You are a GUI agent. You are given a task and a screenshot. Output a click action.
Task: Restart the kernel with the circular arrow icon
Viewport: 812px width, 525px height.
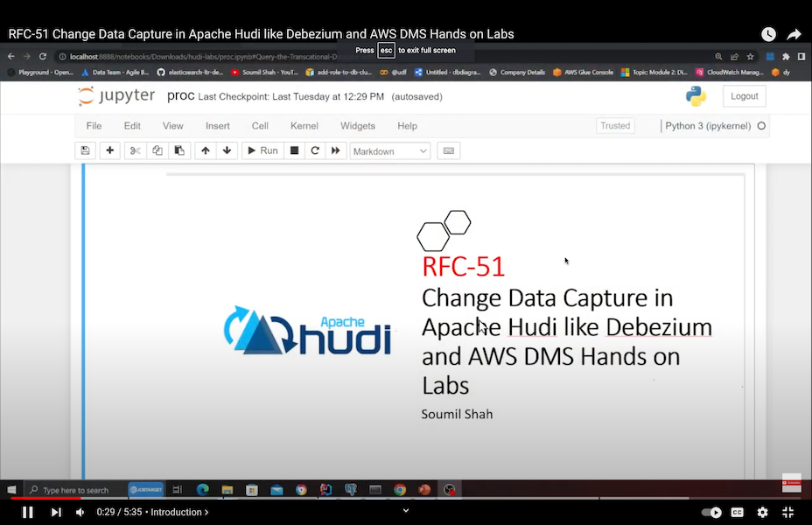click(x=315, y=150)
